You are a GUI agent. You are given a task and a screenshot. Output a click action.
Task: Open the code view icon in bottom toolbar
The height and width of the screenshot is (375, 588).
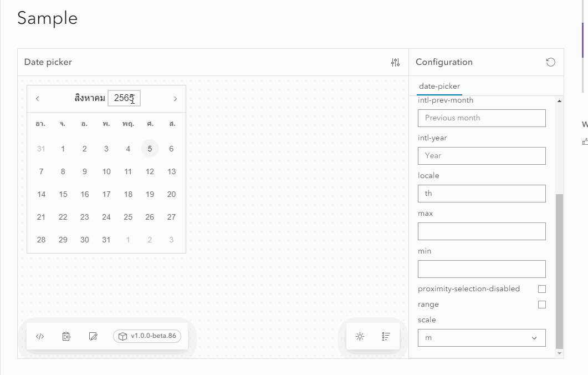pyautogui.click(x=39, y=336)
